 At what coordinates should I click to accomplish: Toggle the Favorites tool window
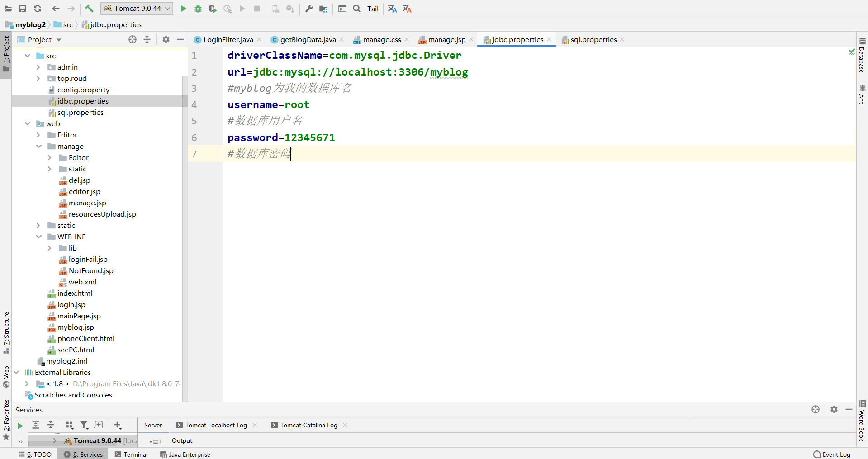tap(6, 419)
